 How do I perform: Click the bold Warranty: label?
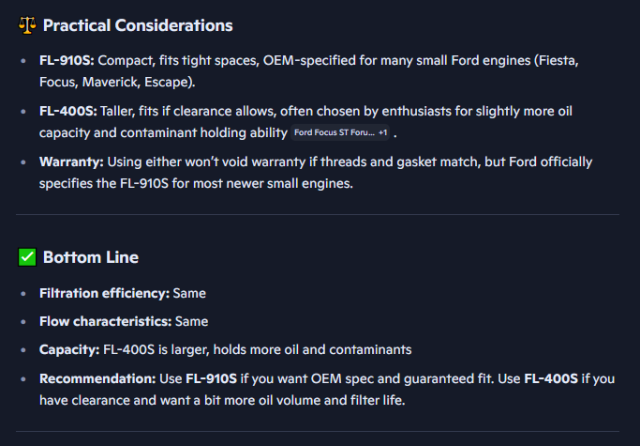(x=73, y=161)
